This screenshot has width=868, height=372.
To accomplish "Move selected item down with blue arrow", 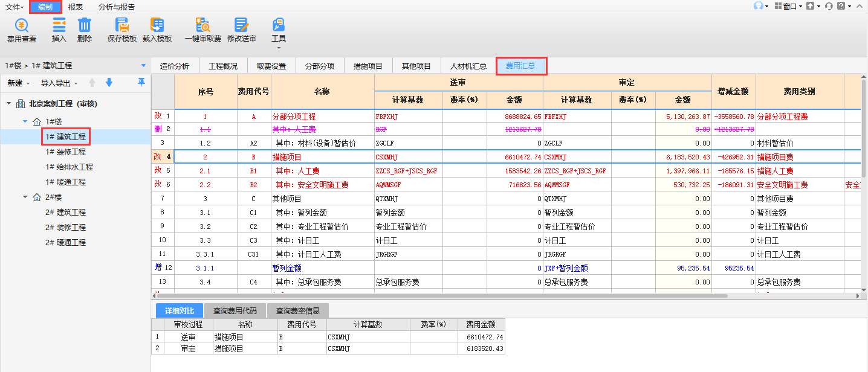I will [109, 83].
